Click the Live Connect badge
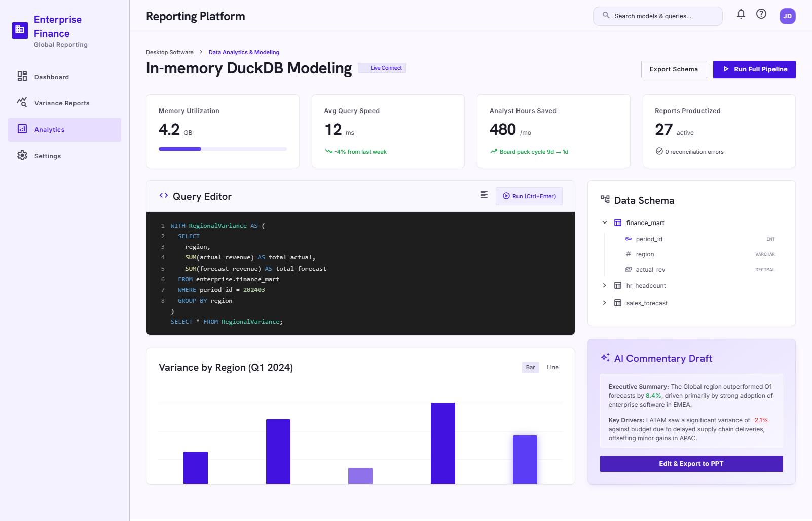Image resolution: width=812 pixels, height=521 pixels. (x=382, y=68)
